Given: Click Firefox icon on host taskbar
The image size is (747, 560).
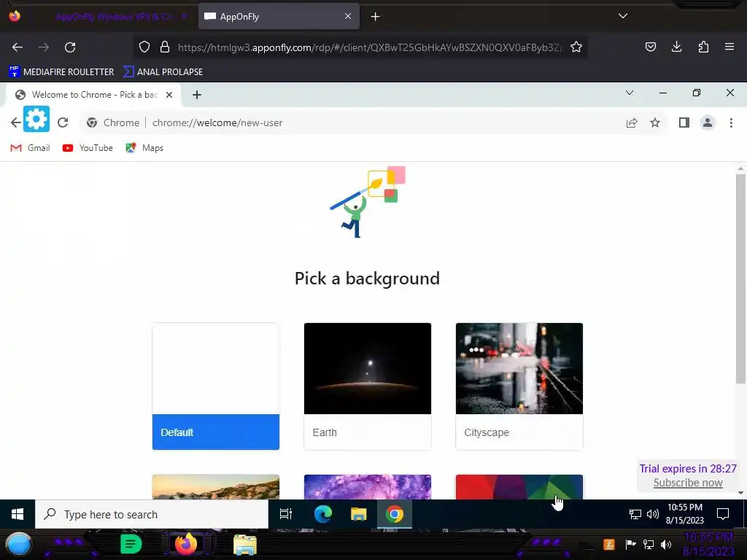Looking at the screenshot, I should pos(186,544).
